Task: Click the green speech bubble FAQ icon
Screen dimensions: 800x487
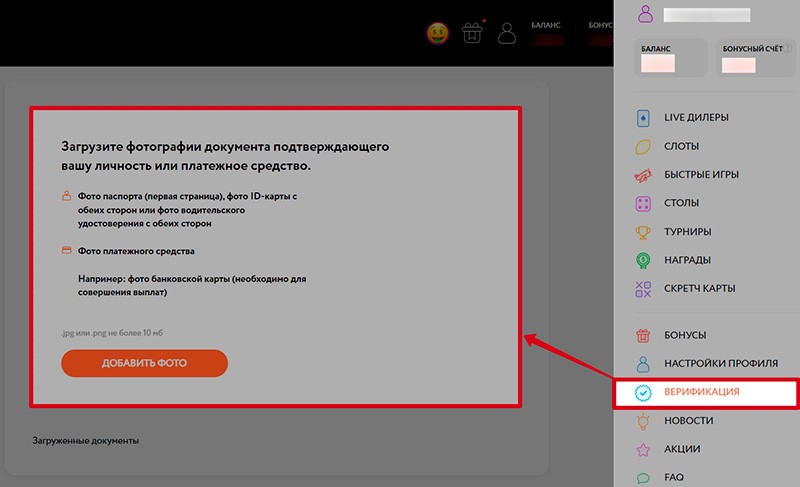Action: (643, 478)
